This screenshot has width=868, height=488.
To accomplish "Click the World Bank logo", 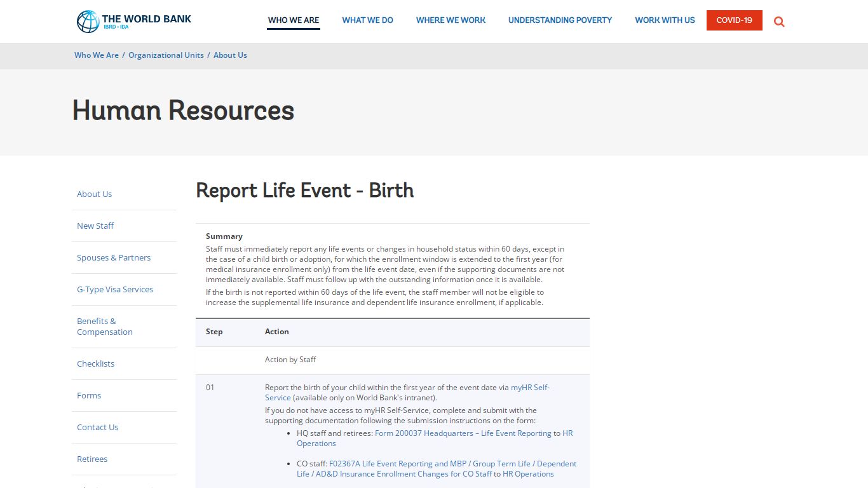I will click(134, 21).
